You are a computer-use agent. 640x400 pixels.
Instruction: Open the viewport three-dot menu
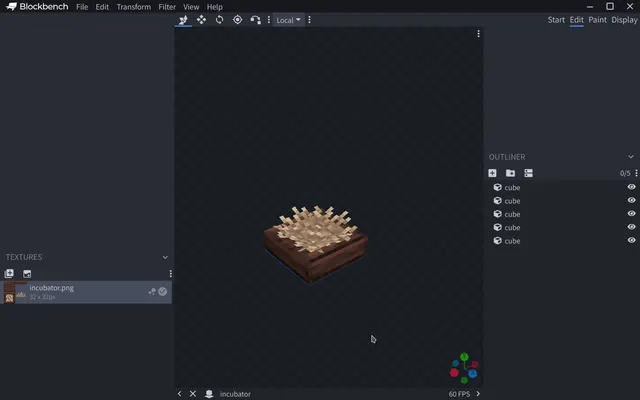click(x=478, y=34)
